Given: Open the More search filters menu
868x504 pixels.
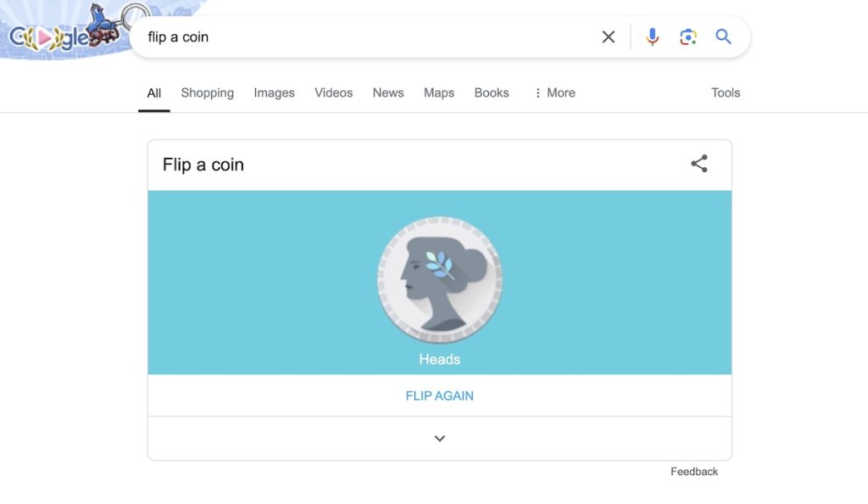Looking at the screenshot, I should pos(554,93).
